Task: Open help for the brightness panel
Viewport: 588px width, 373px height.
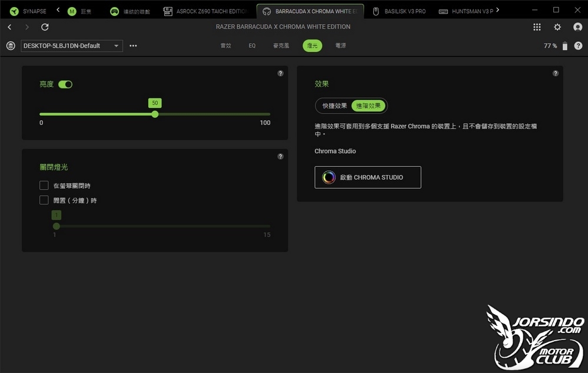Action: point(280,73)
